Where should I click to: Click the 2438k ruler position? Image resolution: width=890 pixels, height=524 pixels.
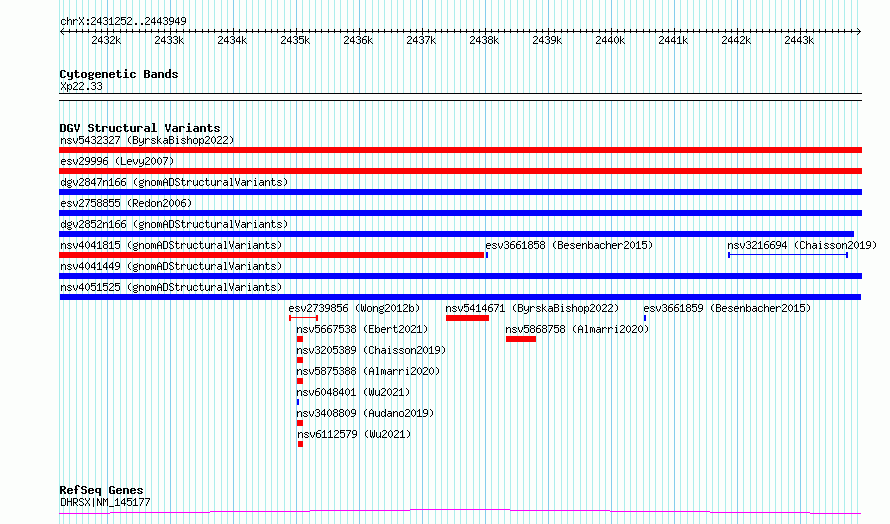pyautogui.click(x=484, y=40)
